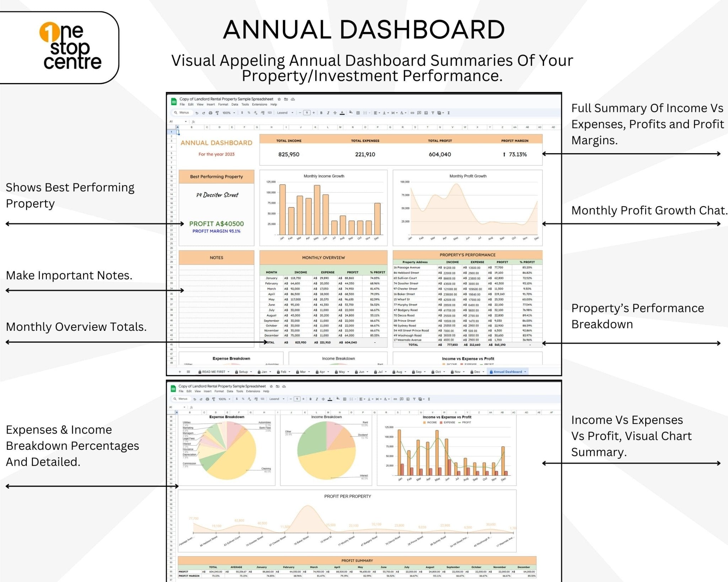The height and width of the screenshot is (582, 728).
Task: Click the percent format icon
Action: tap(249, 113)
